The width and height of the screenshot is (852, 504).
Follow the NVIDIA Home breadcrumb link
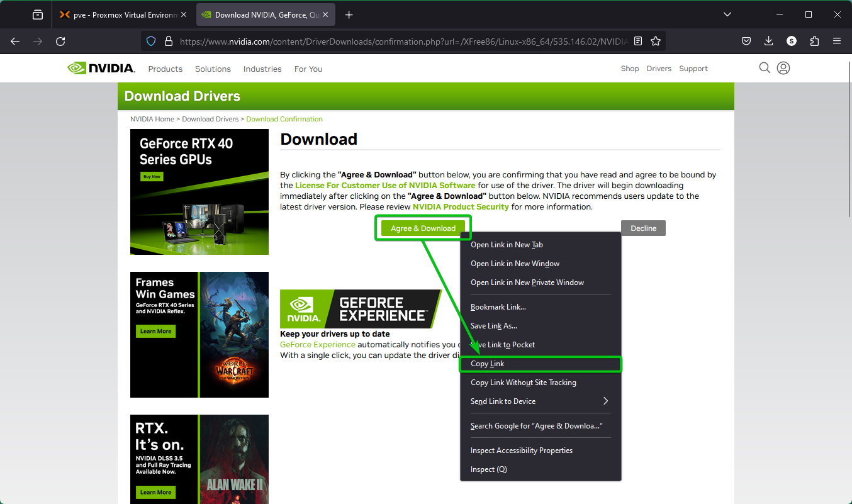(152, 119)
